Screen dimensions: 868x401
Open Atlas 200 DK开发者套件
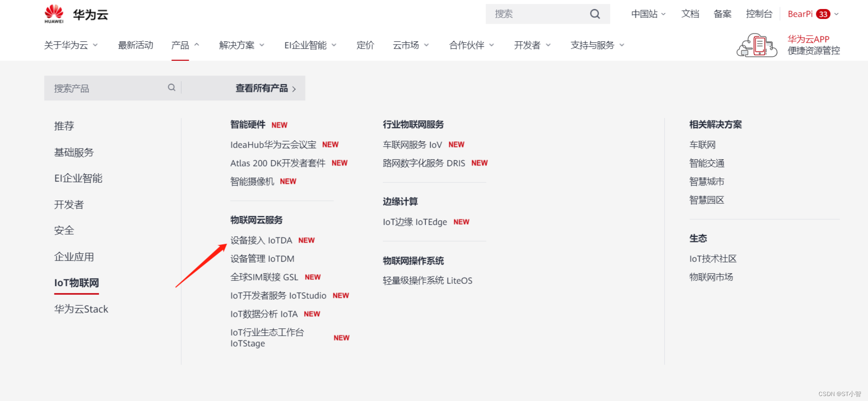click(x=278, y=163)
